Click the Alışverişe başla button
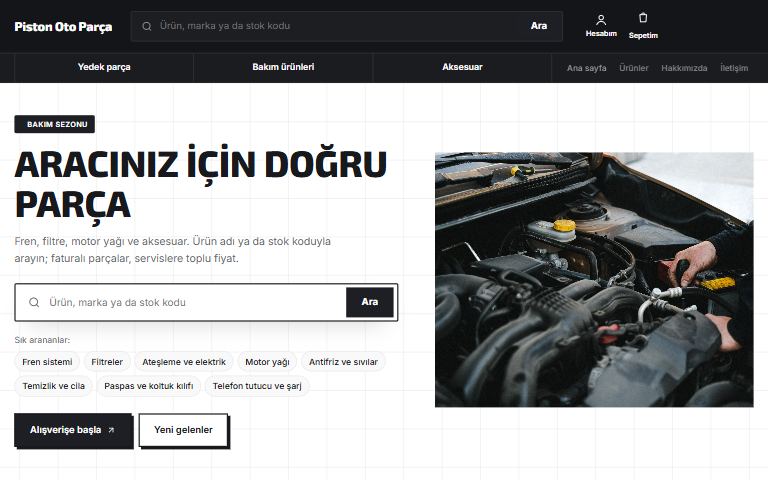768x480 pixels. [x=73, y=430]
